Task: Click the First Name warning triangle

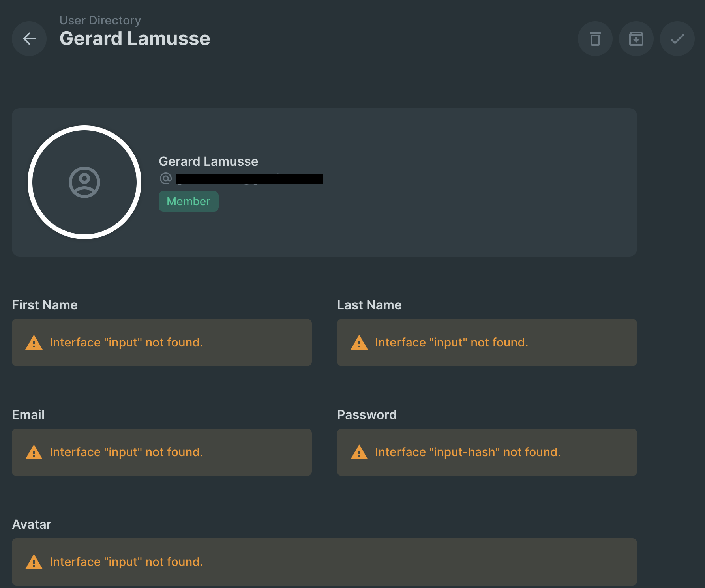Action: [x=34, y=343]
